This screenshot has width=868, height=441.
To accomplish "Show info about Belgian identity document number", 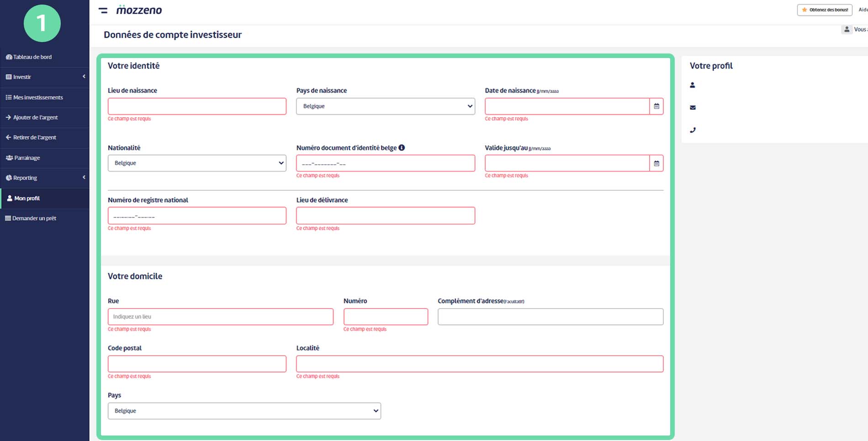I will pos(402,148).
